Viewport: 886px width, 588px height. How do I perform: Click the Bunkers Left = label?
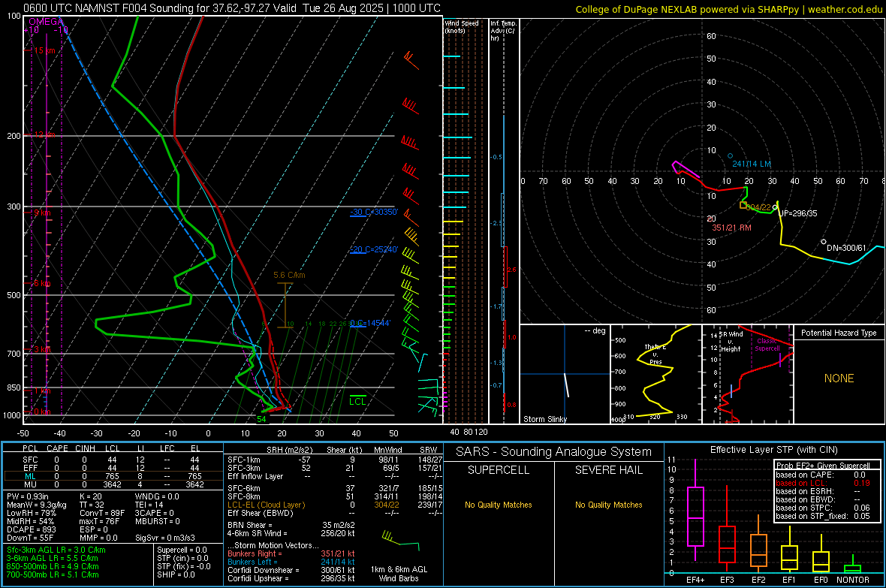[x=252, y=562]
